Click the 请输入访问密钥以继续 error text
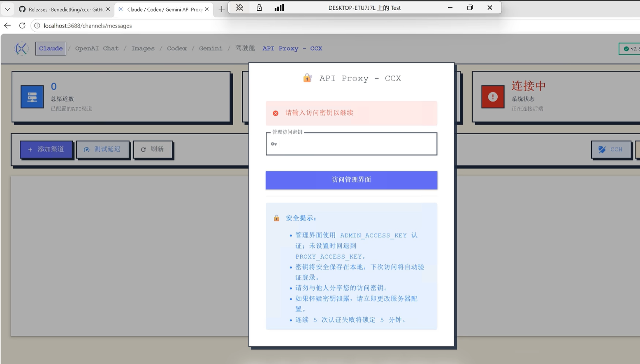 pos(319,113)
